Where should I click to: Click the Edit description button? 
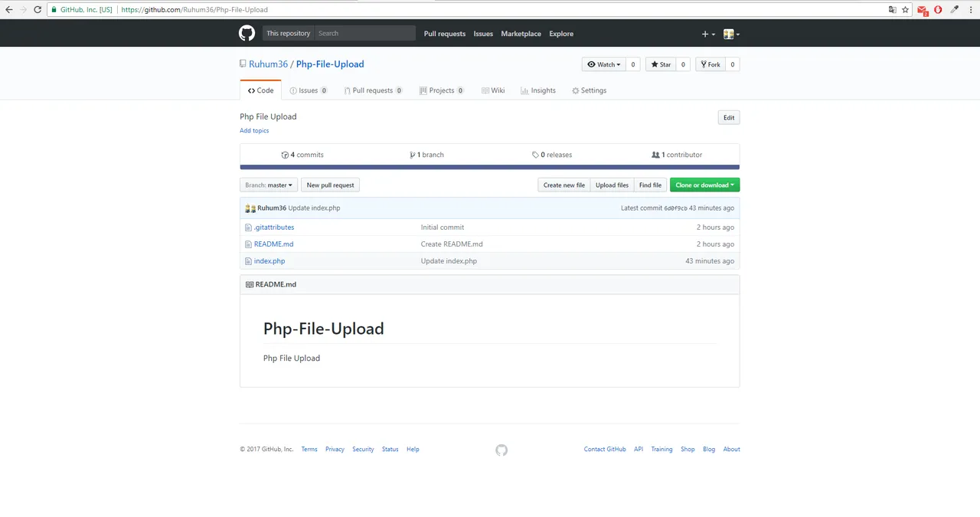click(729, 117)
